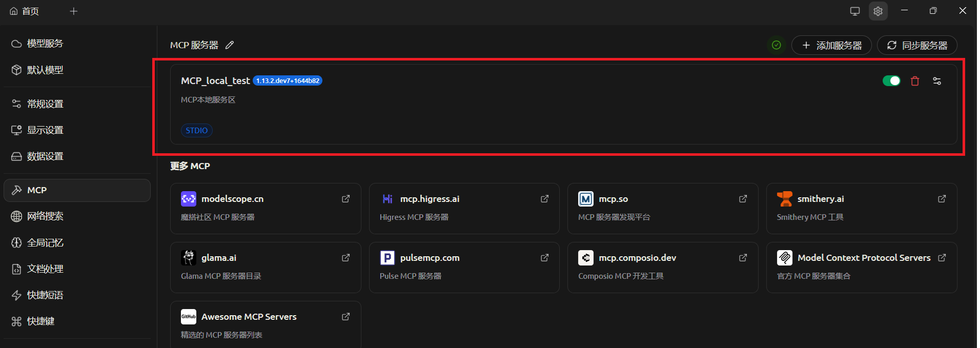Open 默认模型 settings section

pyautogui.click(x=77, y=70)
